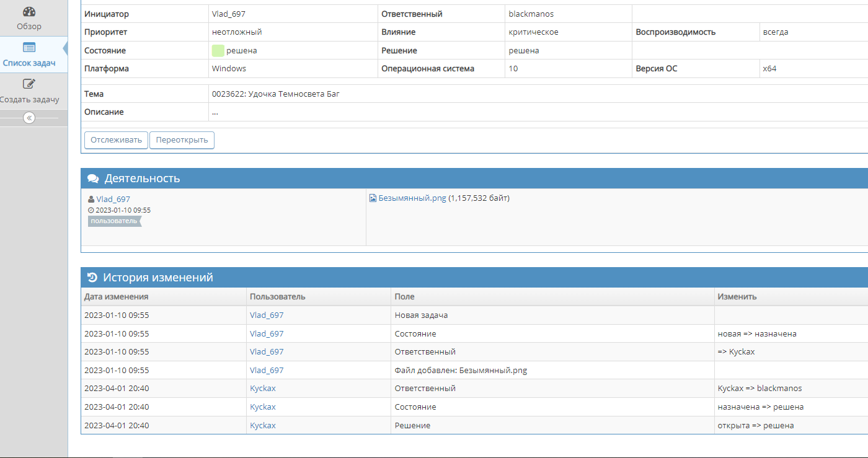Open the Безымянный.png attachment link
868x458 pixels.
tap(412, 198)
